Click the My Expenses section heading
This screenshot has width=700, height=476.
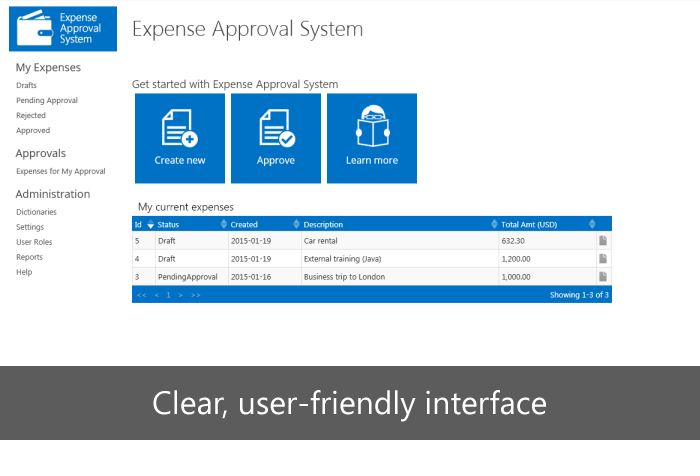[48, 67]
